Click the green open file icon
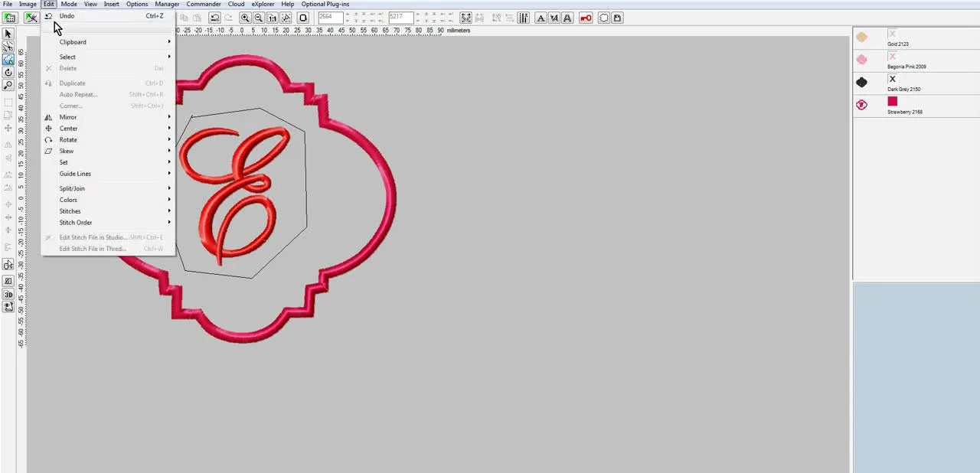This screenshot has height=473, width=980. point(10,18)
